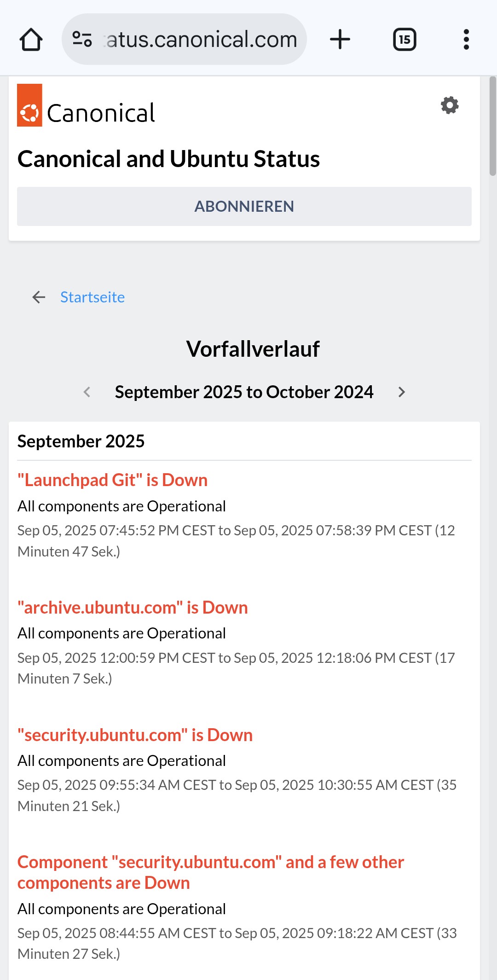497x980 pixels.
Task: Open the tab switcher showing 15 tabs
Action: click(405, 40)
